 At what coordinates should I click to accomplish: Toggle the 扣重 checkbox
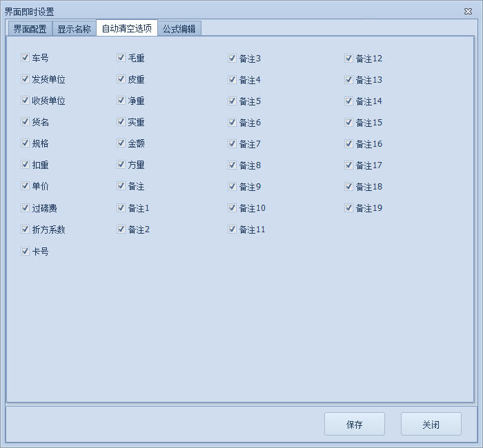[25, 165]
